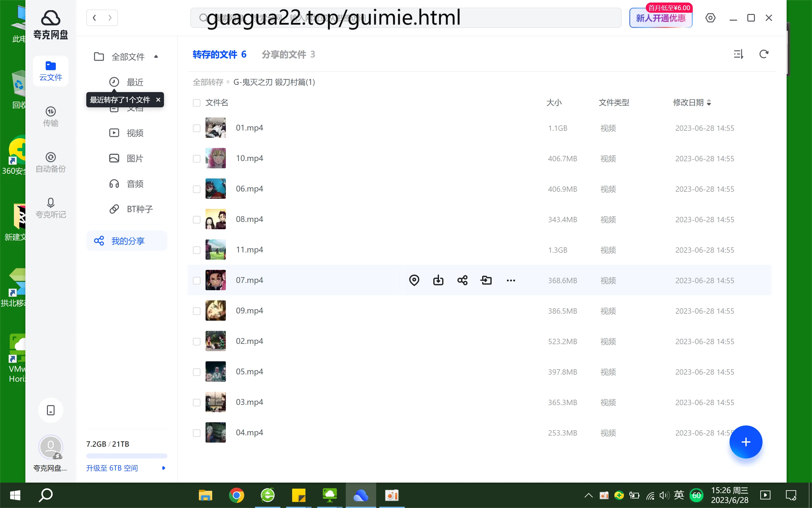Open file 05.mp4 by its name

pyautogui.click(x=249, y=371)
